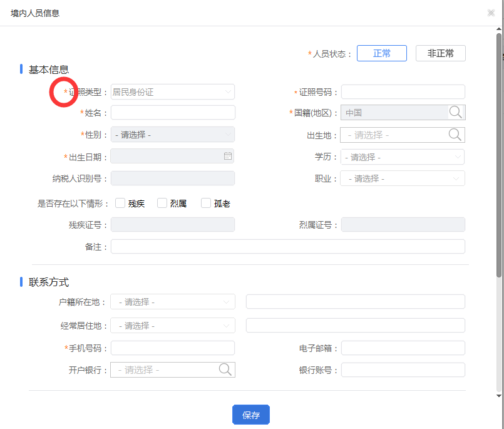Check the 烈属 checkbox
The width and height of the screenshot is (504, 429).
tap(162, 203)
